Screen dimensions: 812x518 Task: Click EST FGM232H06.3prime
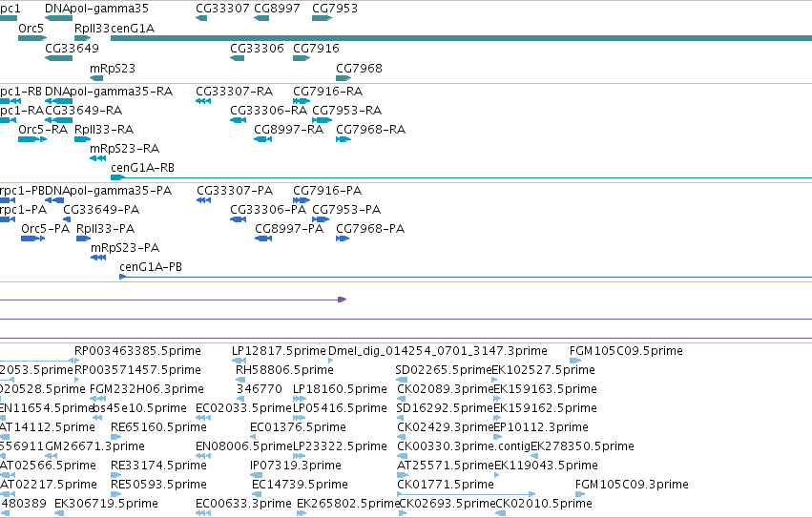point(147,389)
